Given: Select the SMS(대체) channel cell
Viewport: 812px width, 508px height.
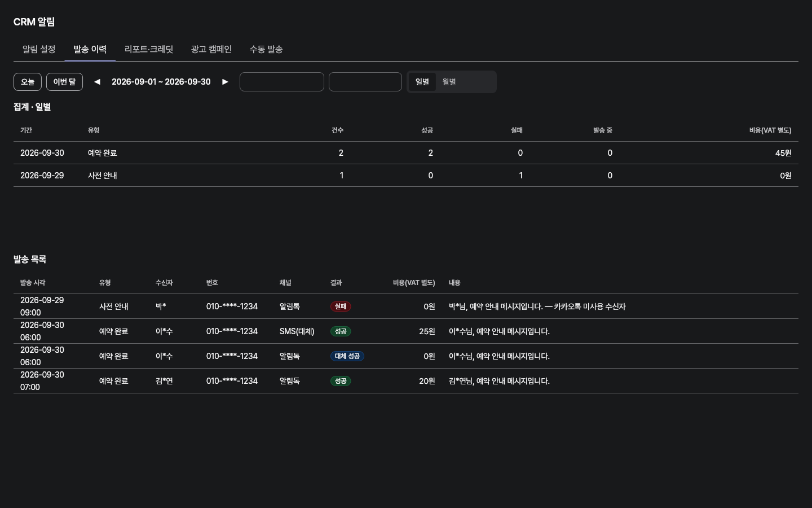Looking at the screenshot, I should [x=297, y=331].
